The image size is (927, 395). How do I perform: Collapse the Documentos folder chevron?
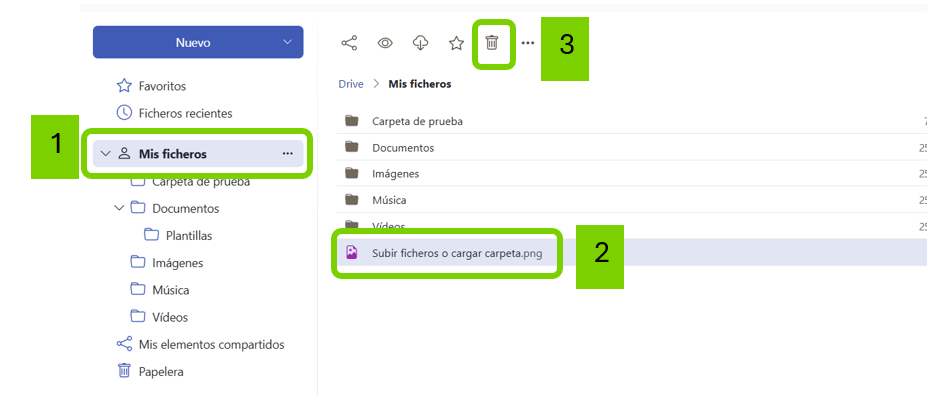119,208
